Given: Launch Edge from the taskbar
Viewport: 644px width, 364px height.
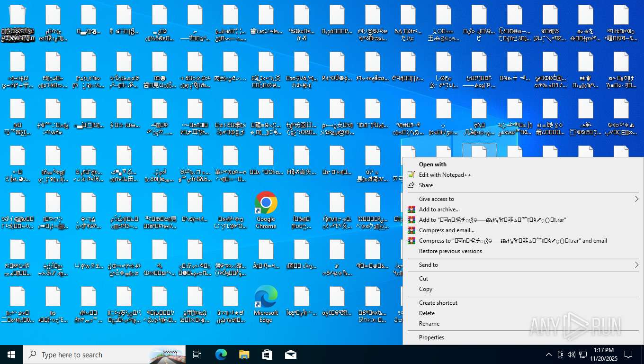Looking at the screenshot, I should click(221, 355).
